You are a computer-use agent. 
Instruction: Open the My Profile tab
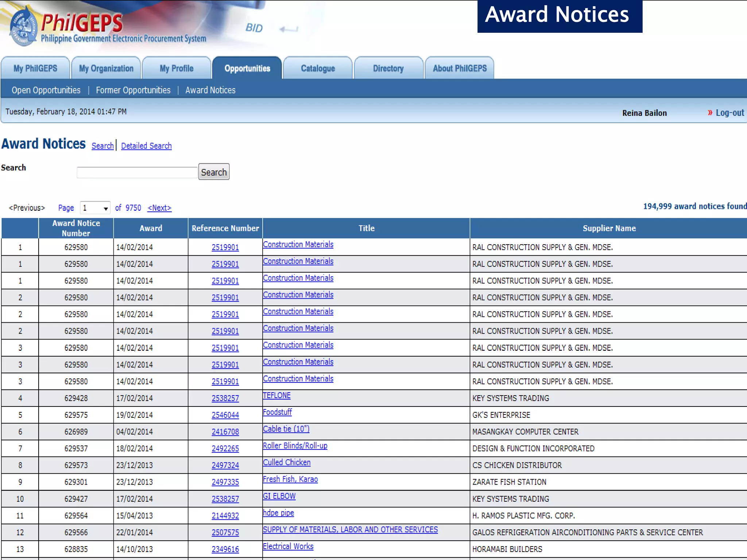pos(177,68)
